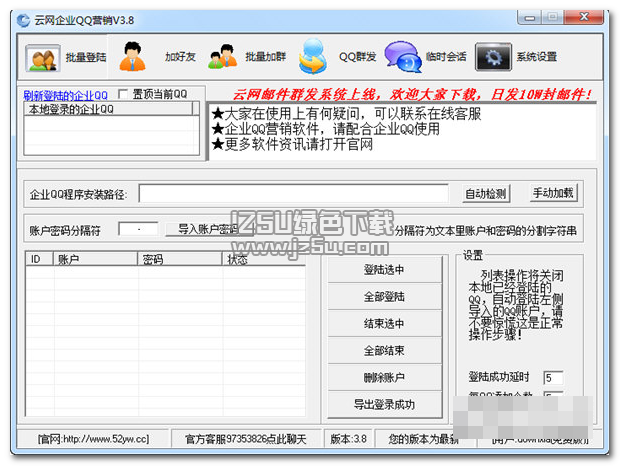620x466 pixels.
Task: Click the 临时会话 chat bubble icon
Action: [403, 57]
